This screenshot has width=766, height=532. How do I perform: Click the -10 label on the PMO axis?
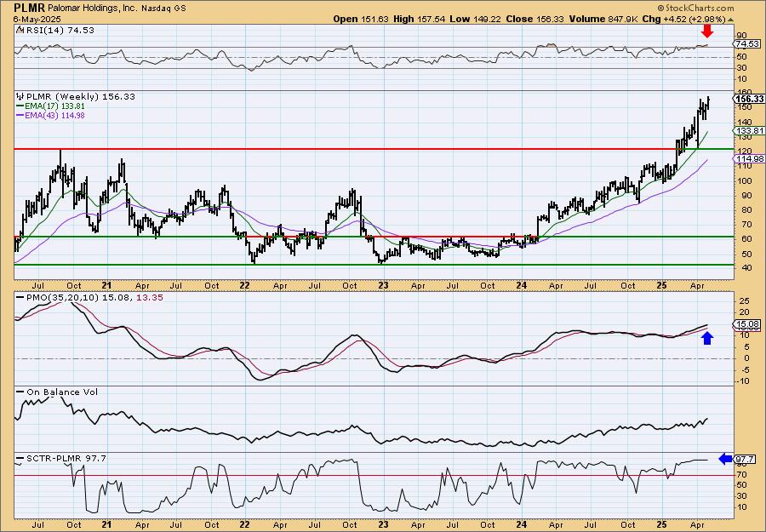744,381
